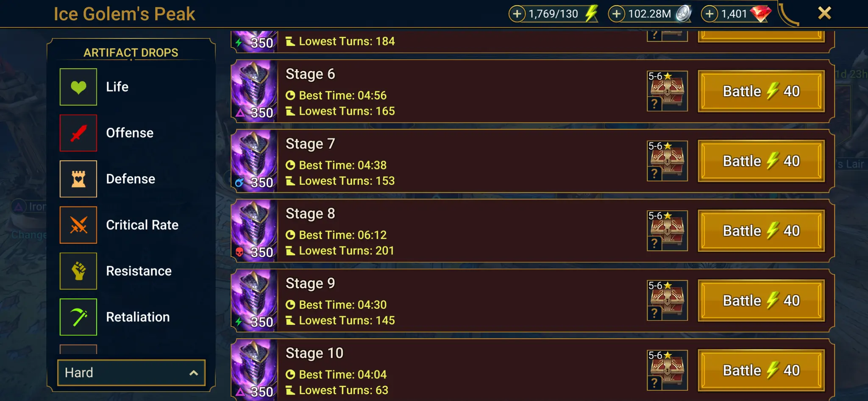Select the Resistance artifact set icon
868x401 pixels.
[x=78, y=271]
